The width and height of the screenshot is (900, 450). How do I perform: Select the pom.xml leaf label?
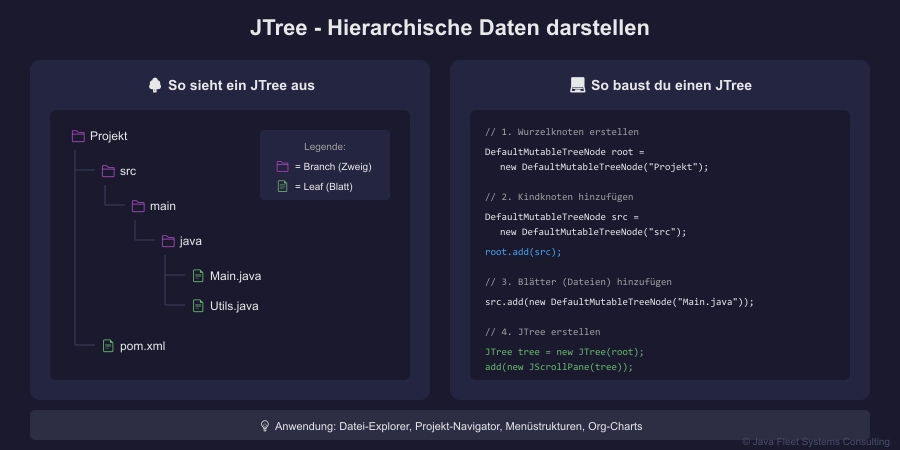coord(142,346)
